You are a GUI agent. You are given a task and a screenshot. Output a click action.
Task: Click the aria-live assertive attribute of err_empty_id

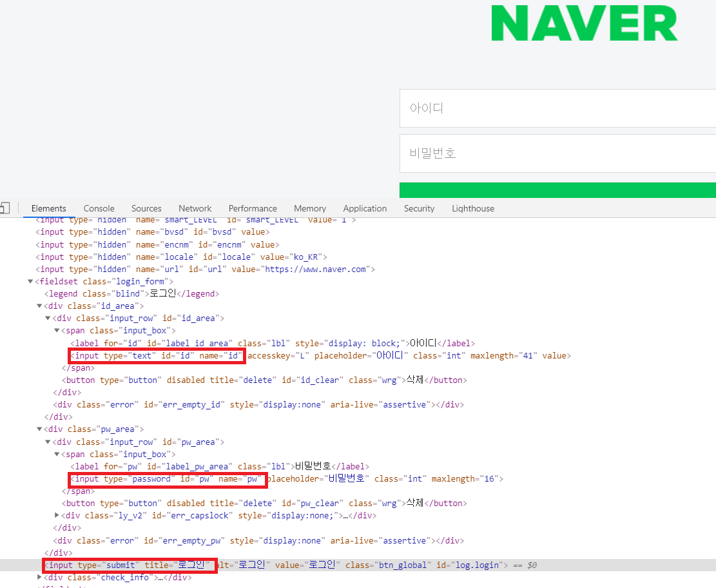(x=381, y=405)
